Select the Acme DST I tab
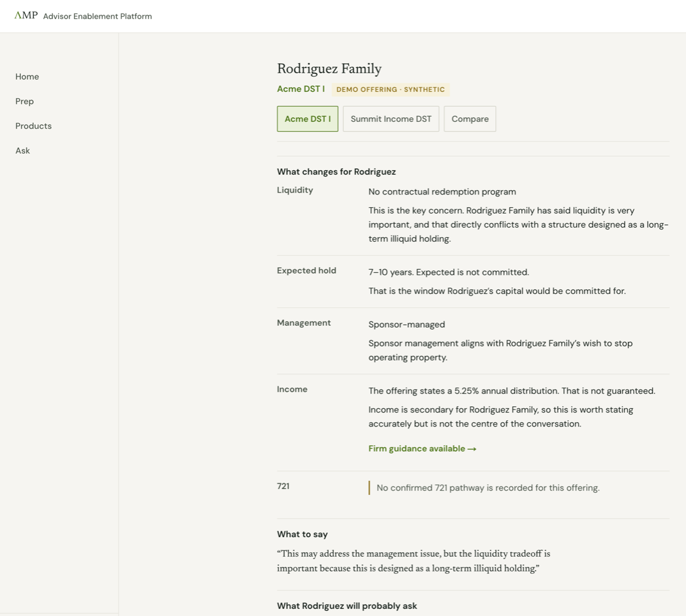 (x=308, y=119)
